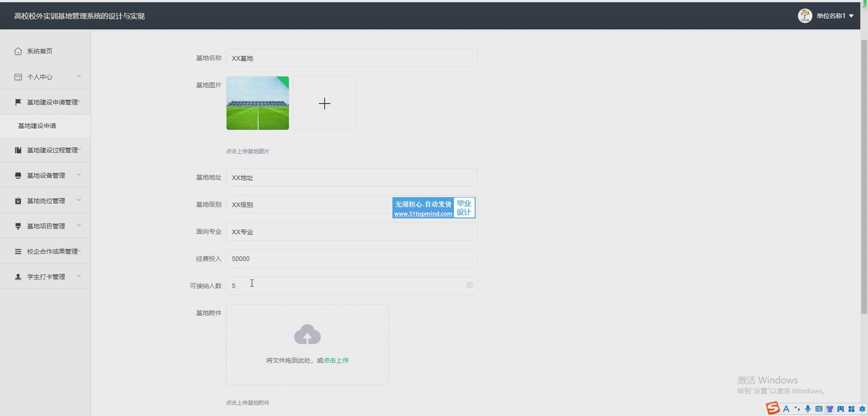Select the 基地岗位管理 menu item

point(45,201)
